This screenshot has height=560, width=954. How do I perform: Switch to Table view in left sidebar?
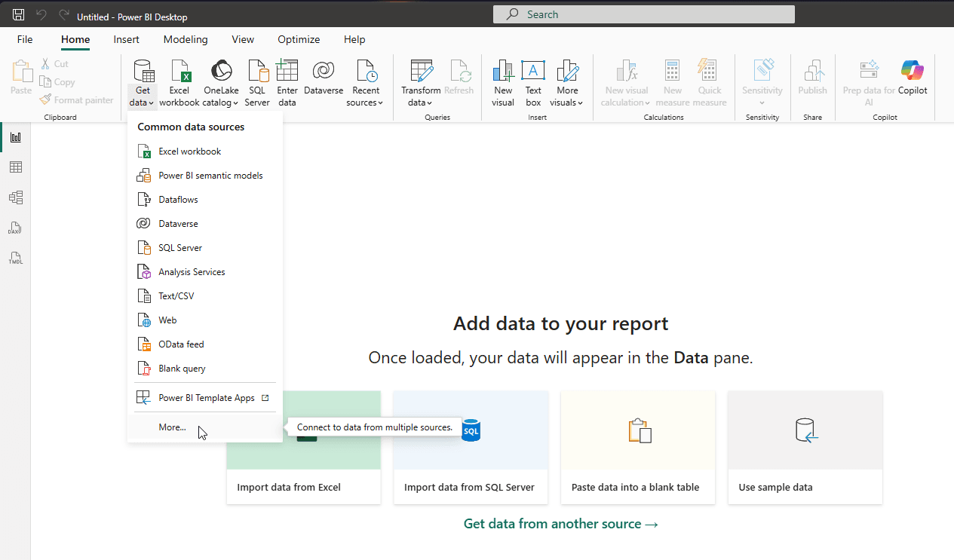[15, 167]
